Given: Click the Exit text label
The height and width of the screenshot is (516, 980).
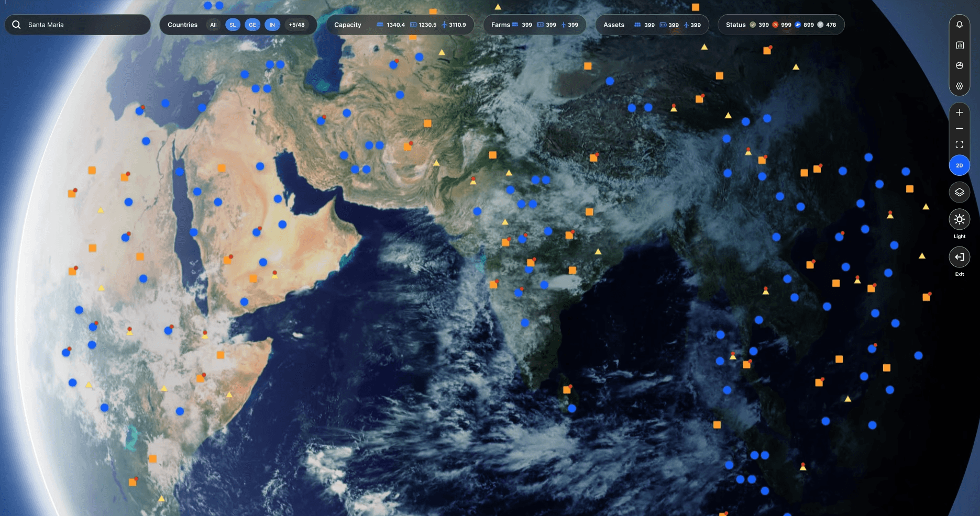Looking at the screenshot, I should (x=960, y=274).
